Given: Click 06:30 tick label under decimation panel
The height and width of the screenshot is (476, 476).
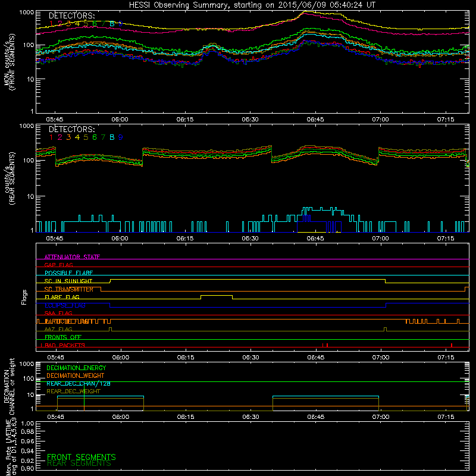Looking at the screenshot, I should [x=250, y=417].
